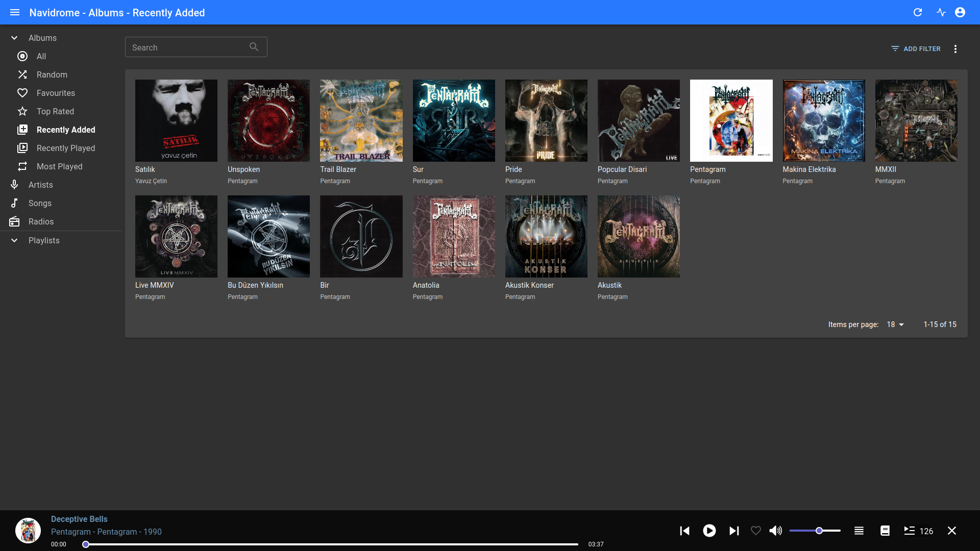This screenshot has width=980, height=551.
Task: Click the now-playing cover art in player
Action: coord(28,531)
